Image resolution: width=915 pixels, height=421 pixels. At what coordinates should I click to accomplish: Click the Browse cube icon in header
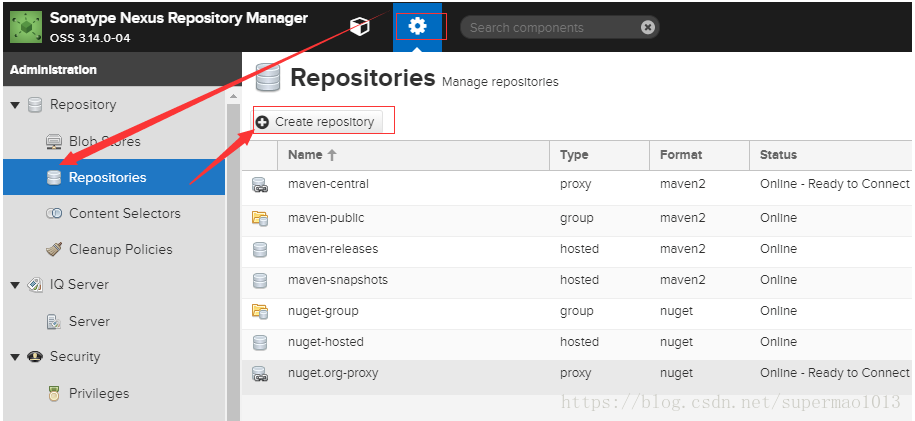click(x=359, y=27)
